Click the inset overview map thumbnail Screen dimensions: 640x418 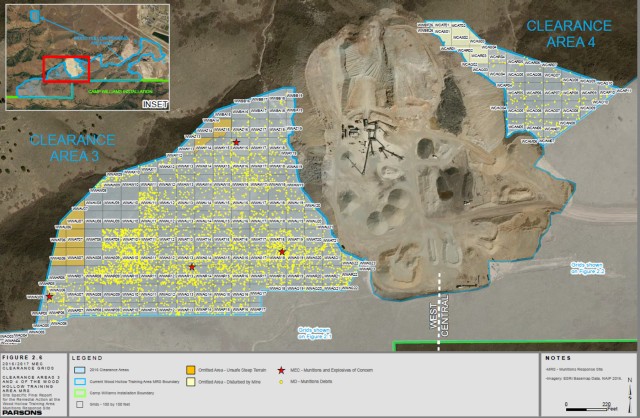click(x=87, y=57)
